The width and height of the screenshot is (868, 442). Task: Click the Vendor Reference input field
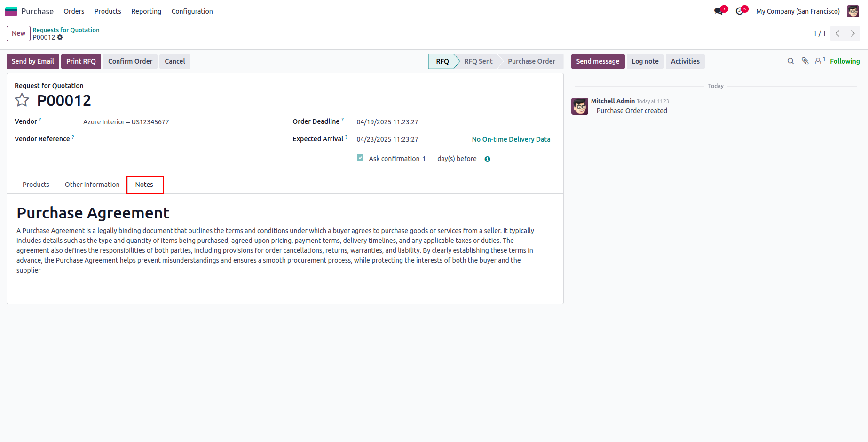point(179,139)
